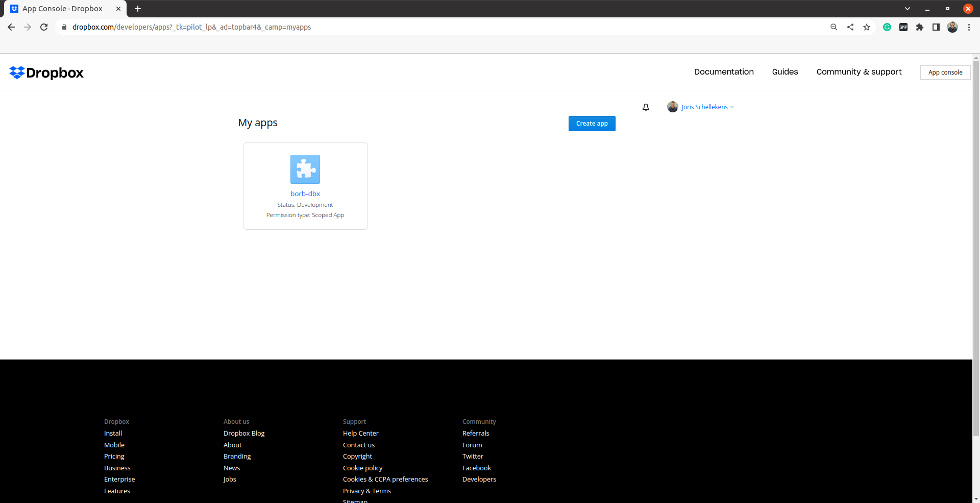
Task: Click the share page icon
Action: tap(850, 27)
